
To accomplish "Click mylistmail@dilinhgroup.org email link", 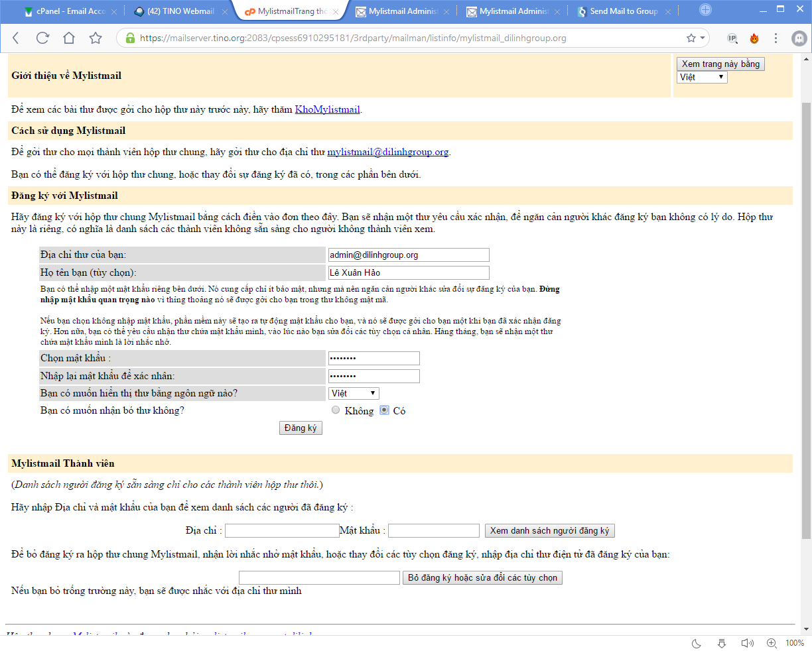I will coord(388,152).
